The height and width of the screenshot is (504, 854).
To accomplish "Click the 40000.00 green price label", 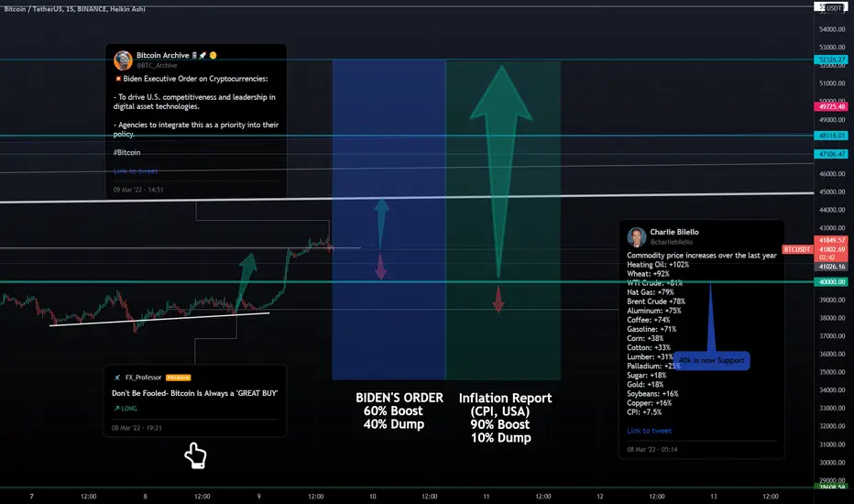I will (831, 281).
